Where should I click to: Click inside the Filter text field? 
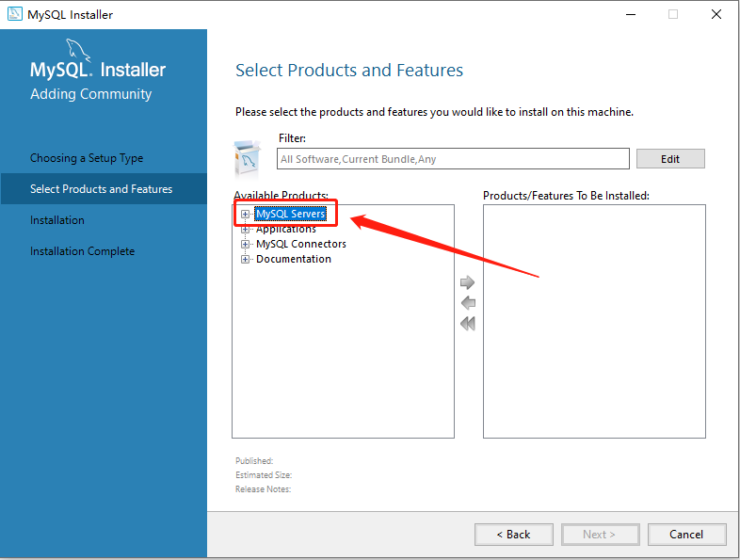click(453, 159)
